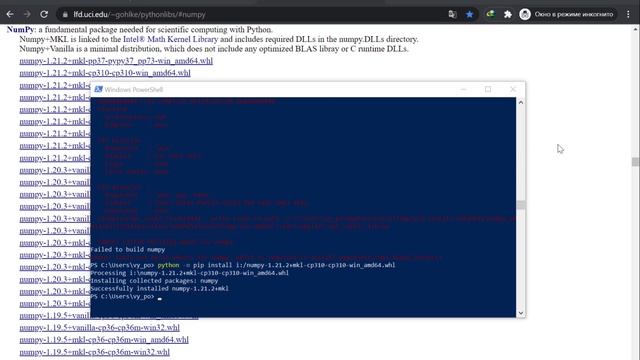Click the 'Failed to build numpy' line
Screen dimensions: 640x360
coord(128,249)
